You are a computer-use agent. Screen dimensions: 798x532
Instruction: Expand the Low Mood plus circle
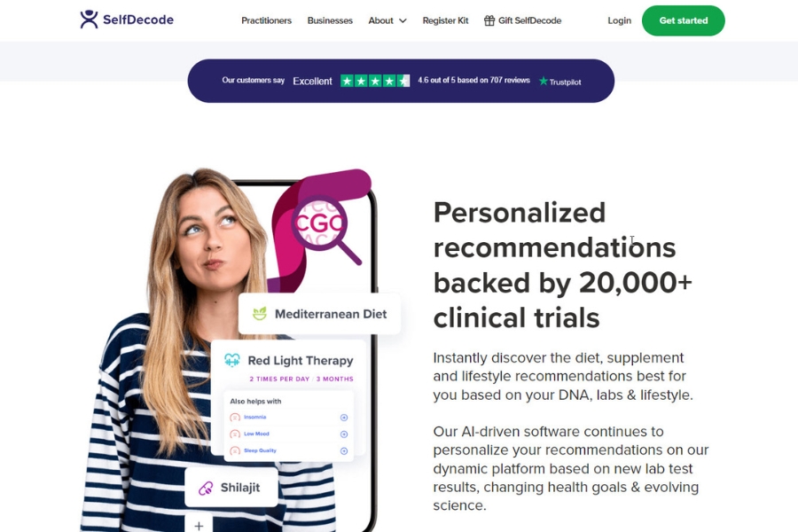point(344,434)
